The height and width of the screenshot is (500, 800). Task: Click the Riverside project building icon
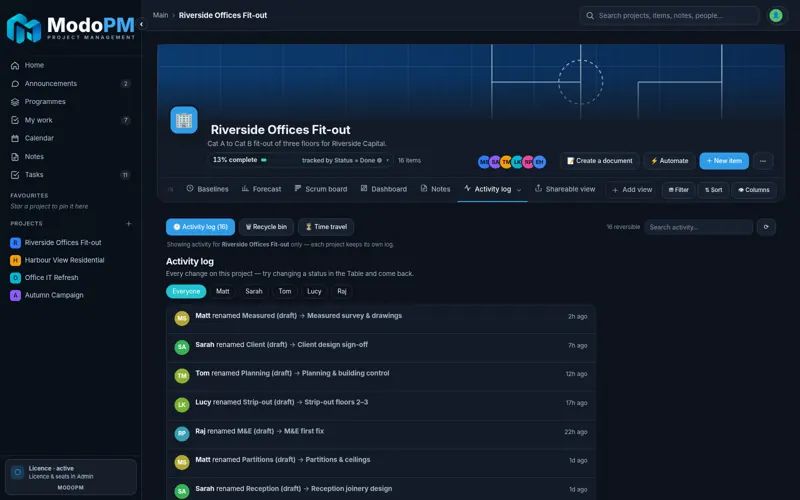(x=184, y=120)
